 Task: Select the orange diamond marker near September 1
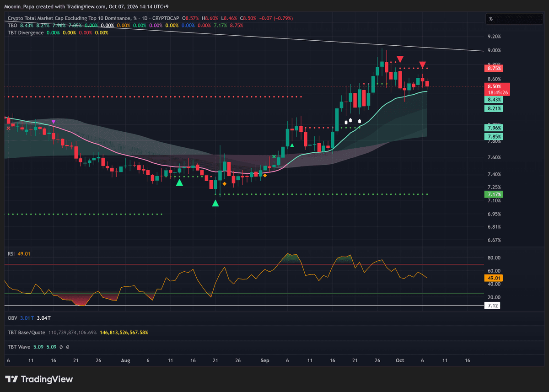point(265,175)
